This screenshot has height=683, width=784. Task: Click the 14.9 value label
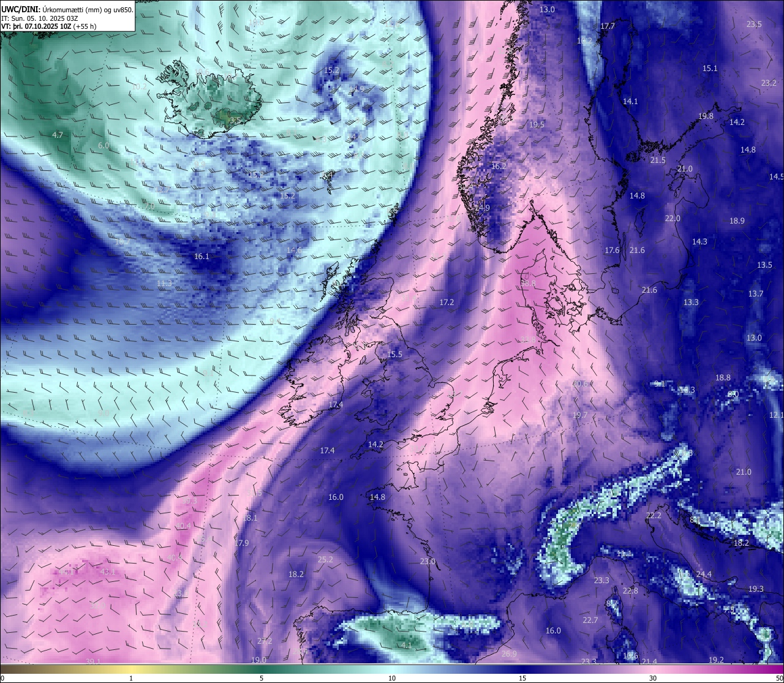482,208
